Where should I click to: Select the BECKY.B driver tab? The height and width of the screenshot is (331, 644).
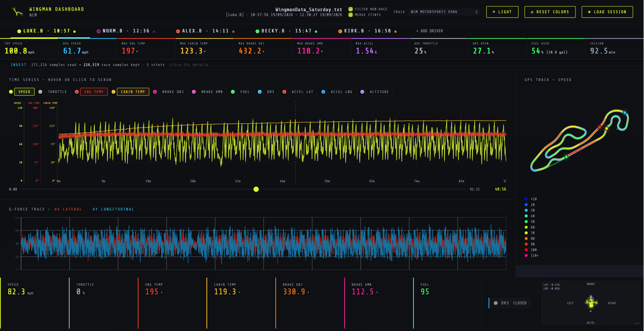pyautogui.click(x=286, y=31)
